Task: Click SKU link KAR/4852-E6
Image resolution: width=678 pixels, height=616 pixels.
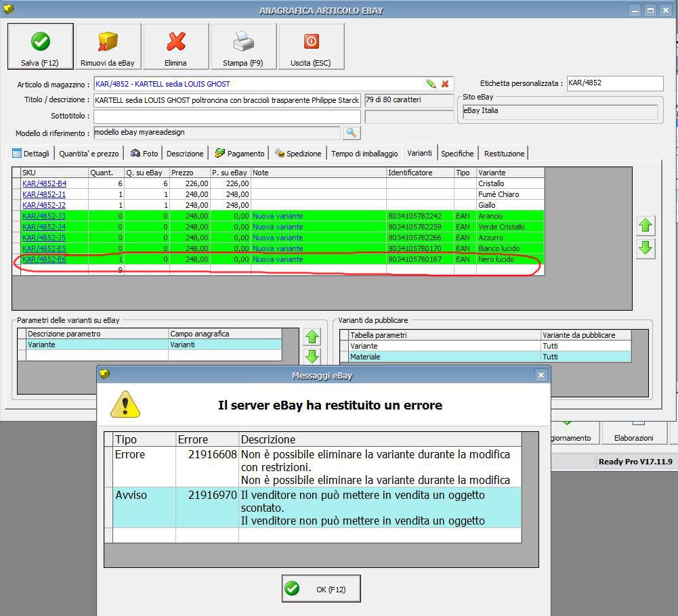Action: coord(44,259)
